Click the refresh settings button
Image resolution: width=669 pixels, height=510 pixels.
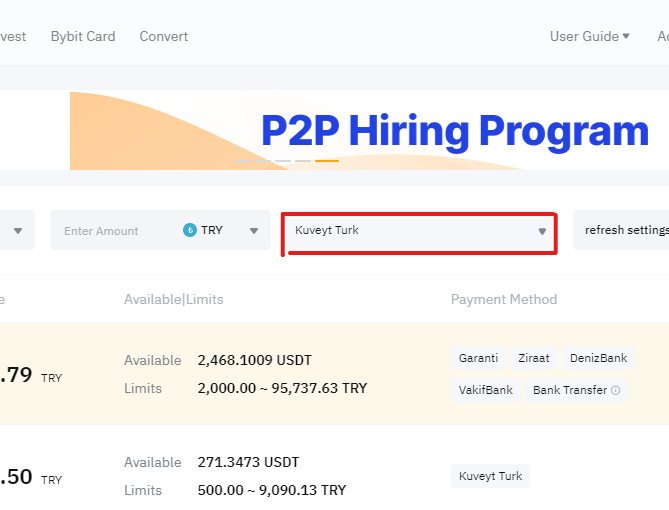621,230
